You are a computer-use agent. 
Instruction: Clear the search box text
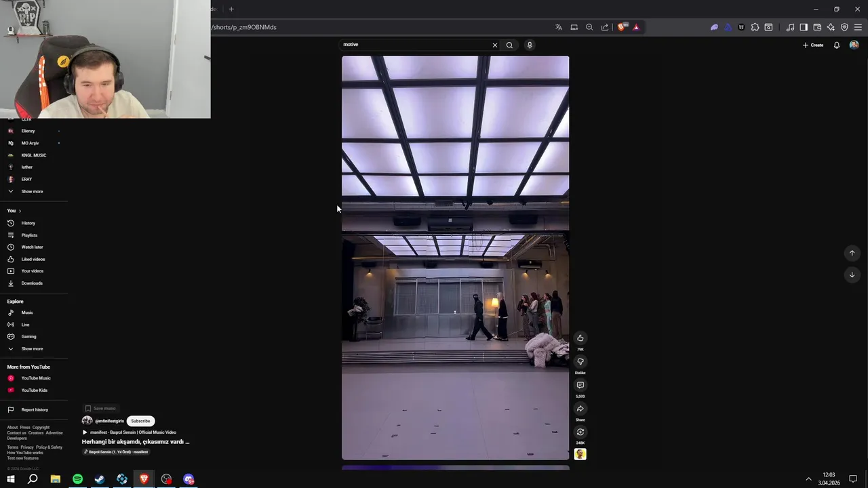(x=494, y=45)
